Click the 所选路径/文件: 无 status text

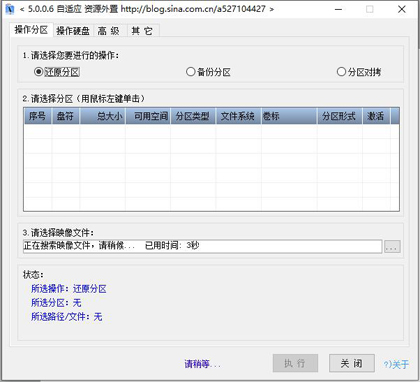pyautogui.click(x=67, y=316)
